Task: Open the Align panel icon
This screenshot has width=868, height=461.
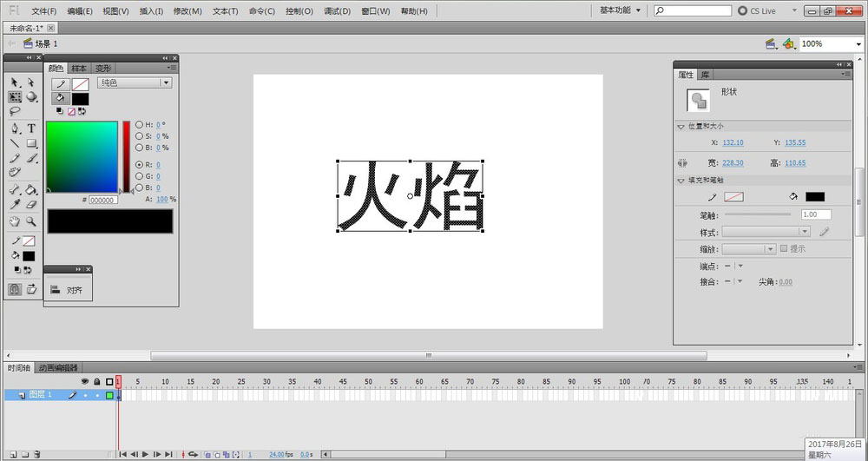Action: point(56,289)
